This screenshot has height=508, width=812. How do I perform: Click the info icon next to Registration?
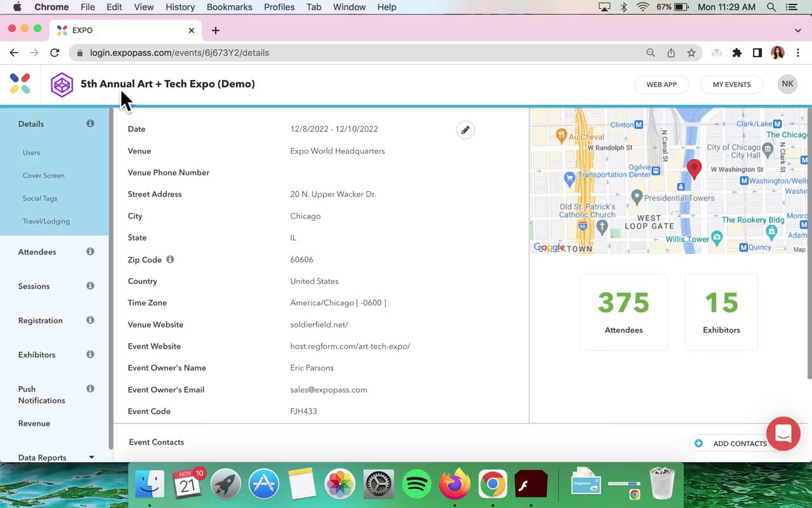(90, 320)
